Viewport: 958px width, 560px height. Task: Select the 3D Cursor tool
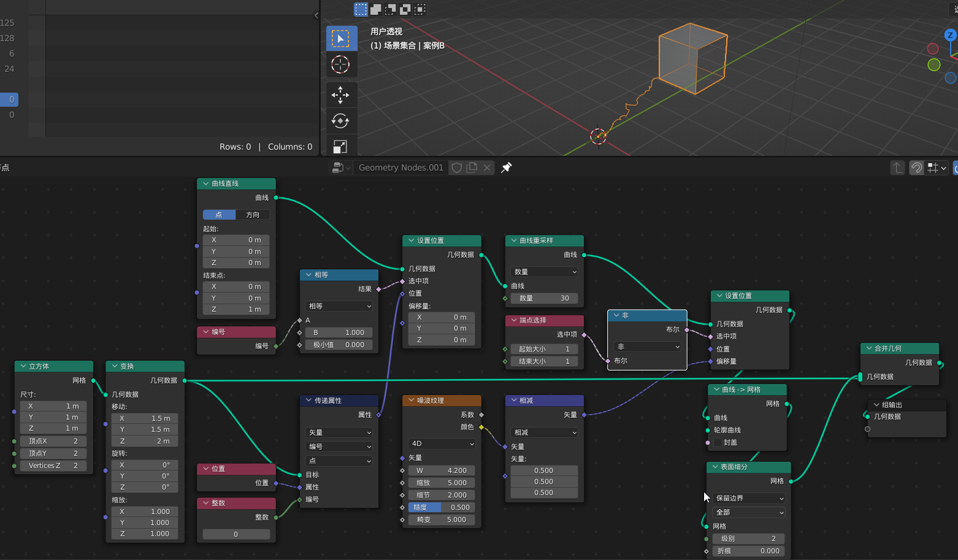click(340, 64)
